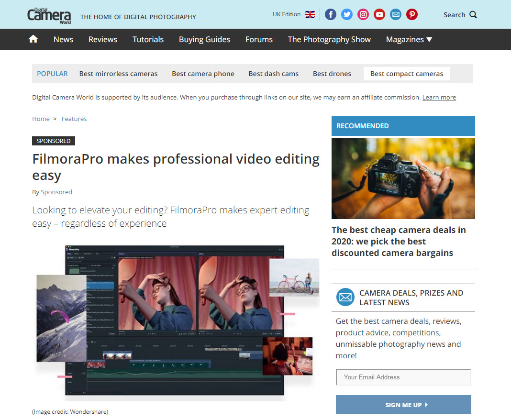Open The Photography Show menu item
Image resolution: width=511 pixels, height=420 pixels.
pos(329,39)
